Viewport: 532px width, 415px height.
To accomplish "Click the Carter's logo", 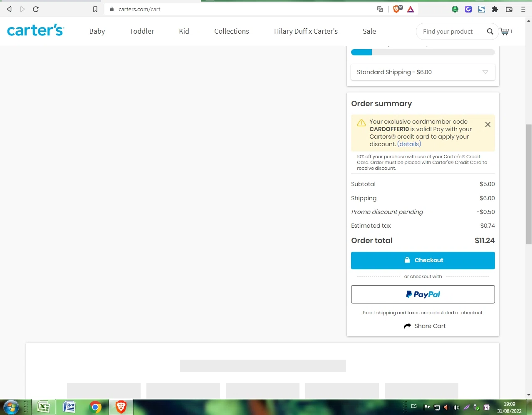I will tap(35, 30).
